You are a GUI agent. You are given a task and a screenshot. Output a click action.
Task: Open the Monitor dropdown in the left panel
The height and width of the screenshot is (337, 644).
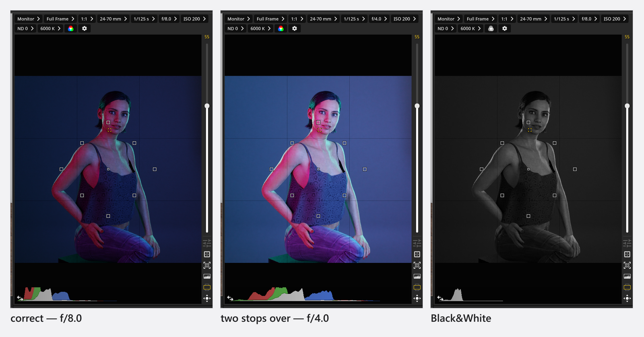[29, 19]
